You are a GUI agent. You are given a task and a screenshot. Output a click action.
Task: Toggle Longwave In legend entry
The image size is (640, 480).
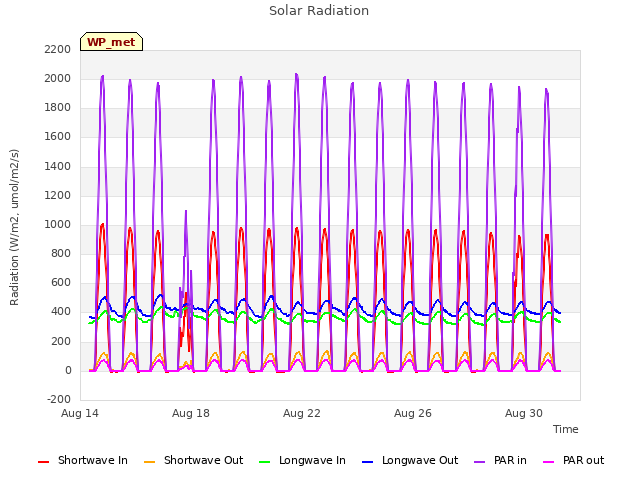click(x=302, y=460)
